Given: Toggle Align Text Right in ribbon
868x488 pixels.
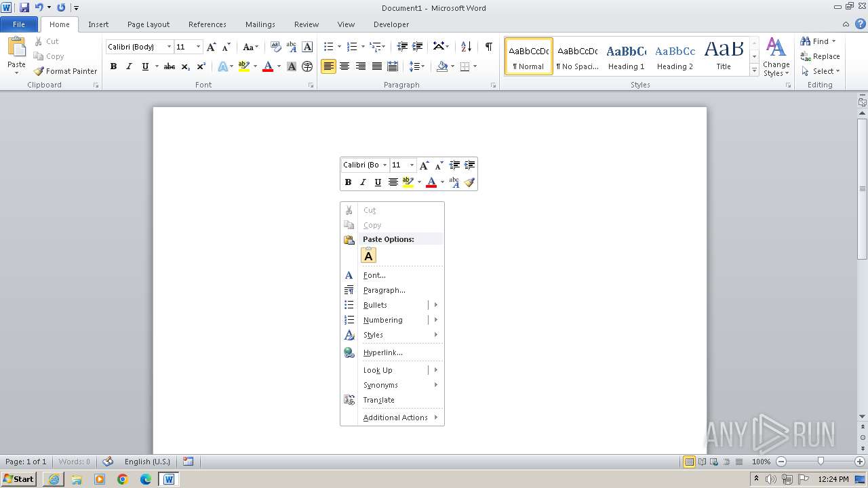Looking at the screenshot, I should [x=360, y=66].
